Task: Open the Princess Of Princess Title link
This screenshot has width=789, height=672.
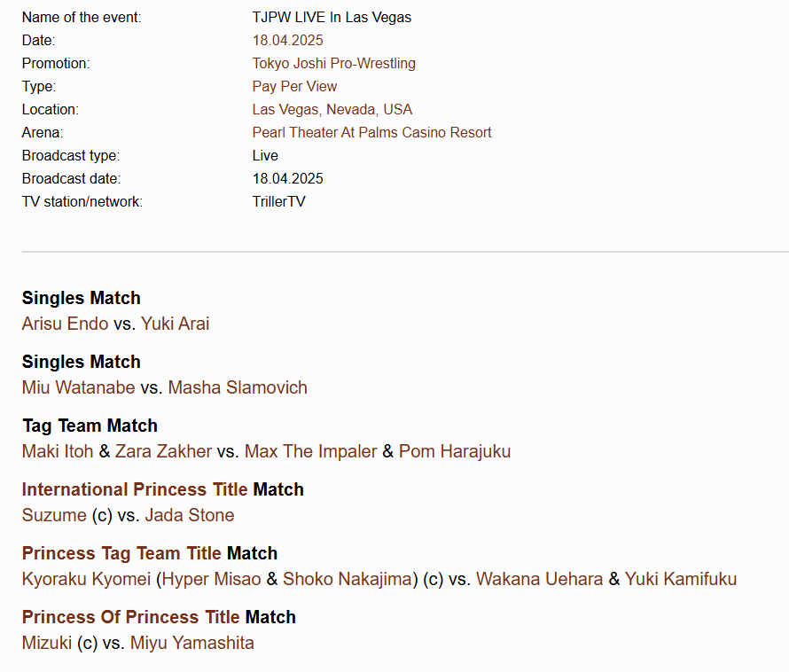Action: click(131, 617)
